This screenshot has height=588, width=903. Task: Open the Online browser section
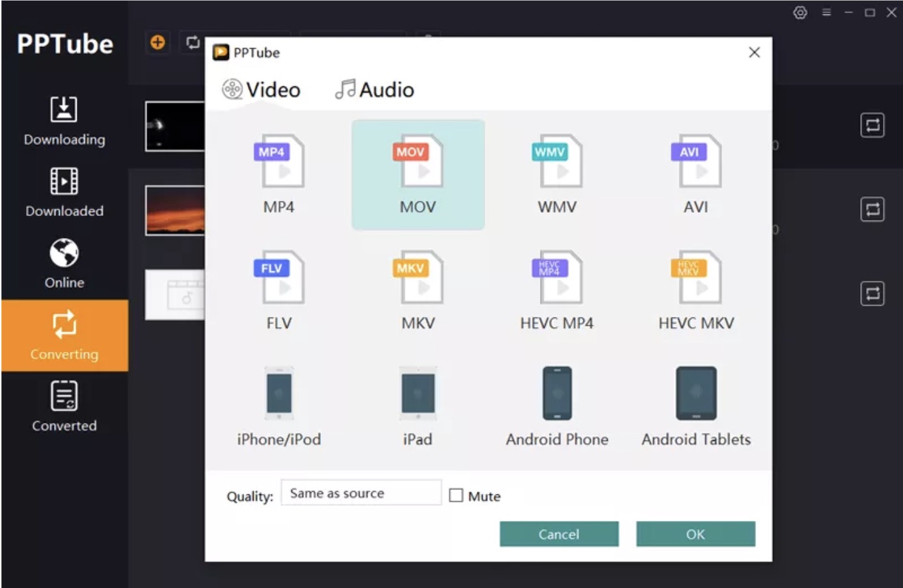[x=64, y=264]
